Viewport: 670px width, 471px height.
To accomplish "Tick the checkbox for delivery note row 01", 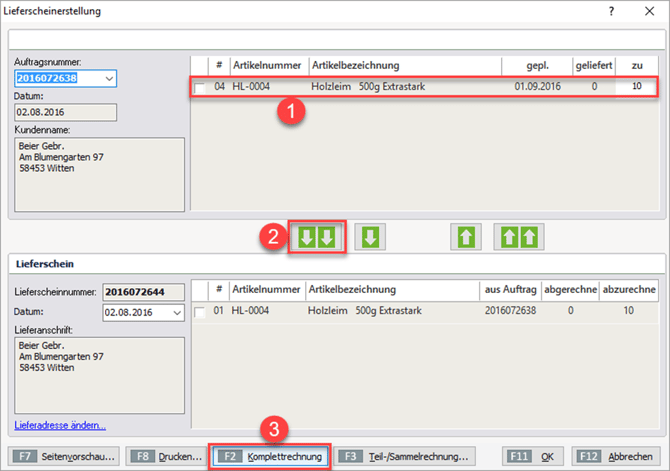I will tap(199, 312).
